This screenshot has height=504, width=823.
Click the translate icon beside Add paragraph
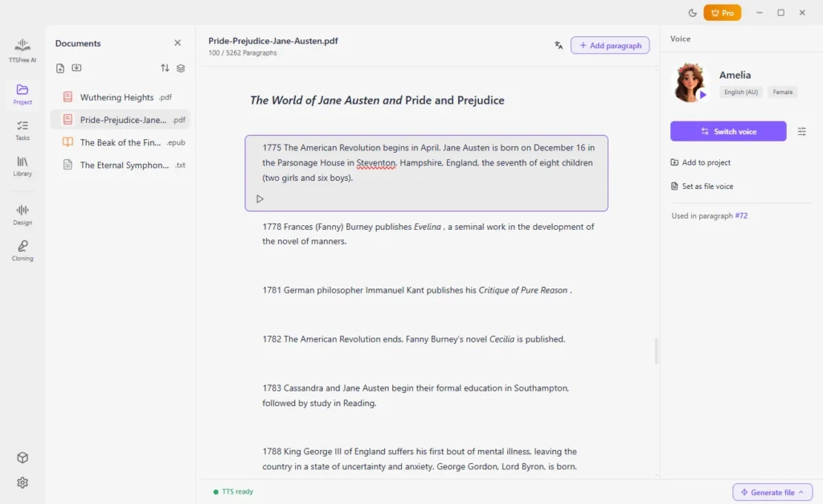(x=559, y=45)
